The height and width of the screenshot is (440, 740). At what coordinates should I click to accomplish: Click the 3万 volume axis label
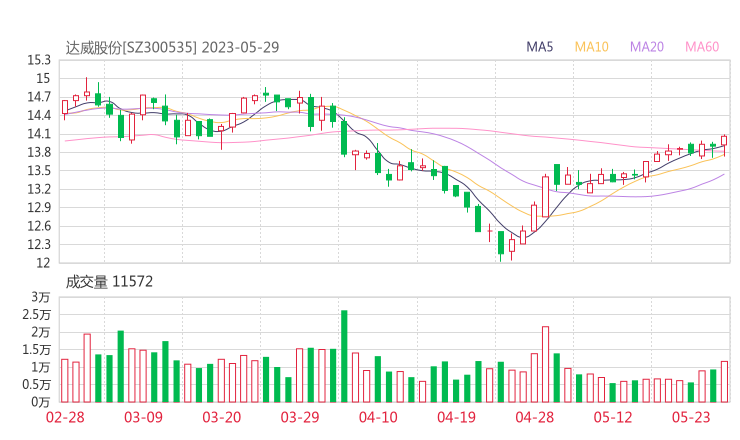coord(41,297)
